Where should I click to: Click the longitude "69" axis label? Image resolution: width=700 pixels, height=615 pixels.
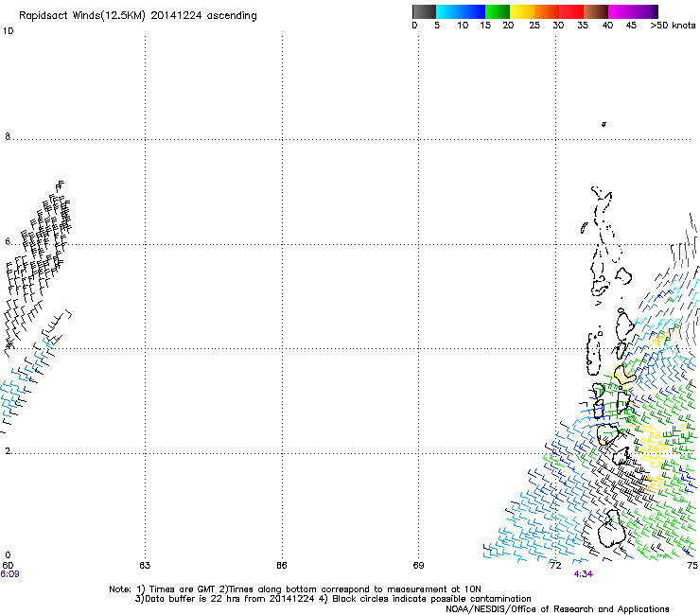418,566
